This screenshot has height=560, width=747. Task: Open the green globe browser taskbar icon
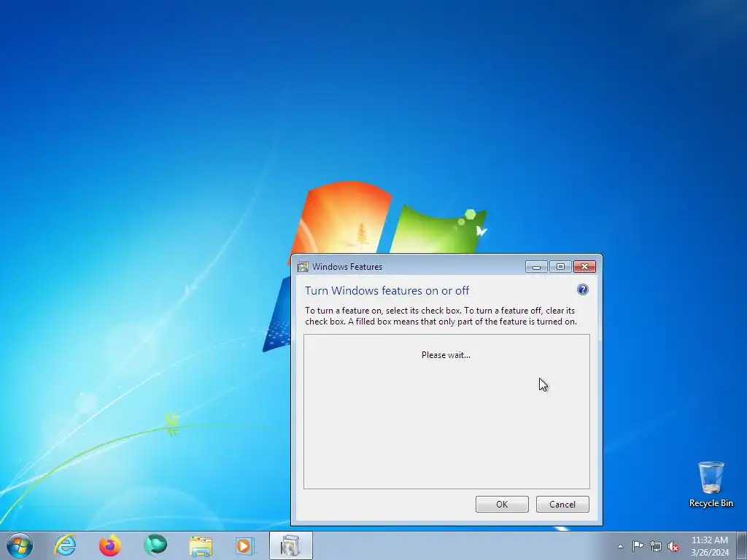point(155,545)
